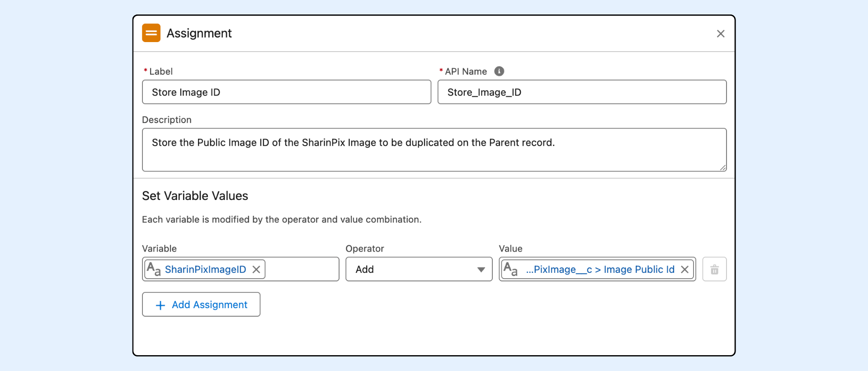Click the Add Assignment button
The height and width of the screenshot is (371, 868).
201,304
